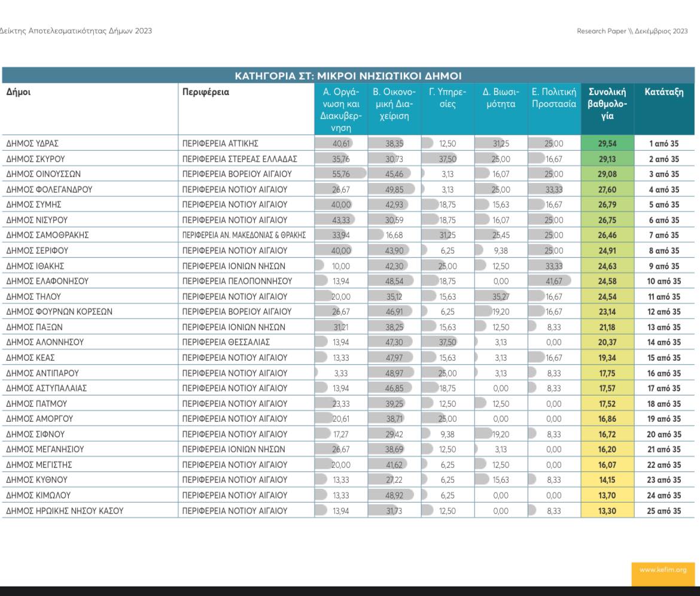Click the ΚΑΤΗΓΟΡΙΑ ΣΤ table title bar
Viewport: 700px width, 596px height.
point(348,76)
